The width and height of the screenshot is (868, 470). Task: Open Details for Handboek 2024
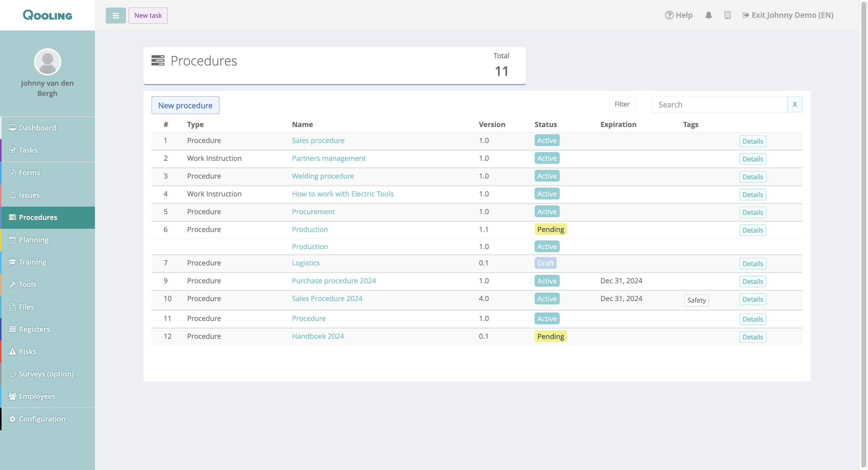tap(753, 337)
